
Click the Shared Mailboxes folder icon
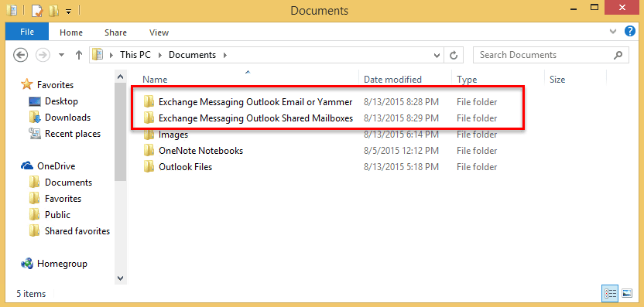click(149, 118)
